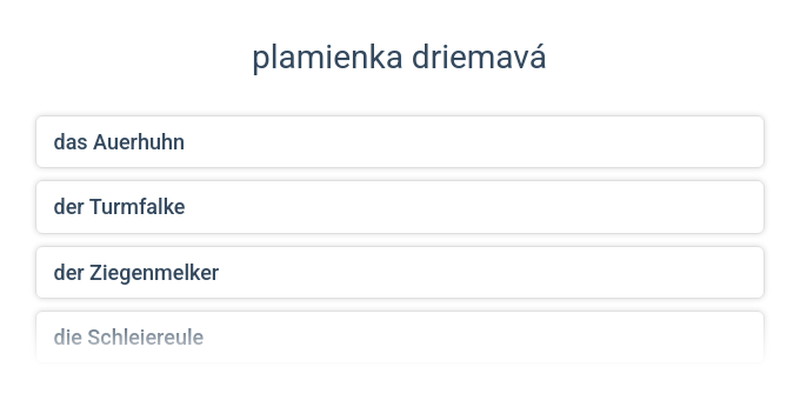This screenshot has width=800, height=400.
Task: Mark Schleiereule as the correct translation
Action: point(399,337)
